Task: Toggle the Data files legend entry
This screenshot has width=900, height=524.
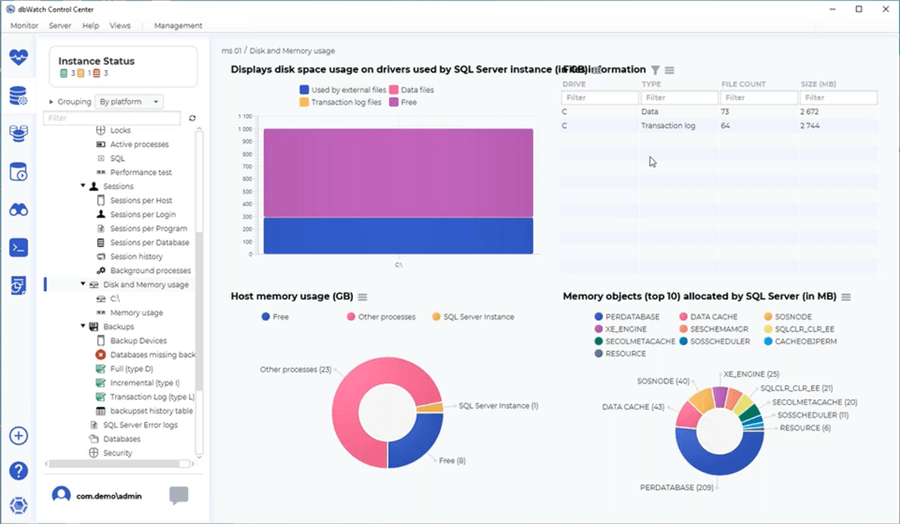Action: [x=412, y=90]
